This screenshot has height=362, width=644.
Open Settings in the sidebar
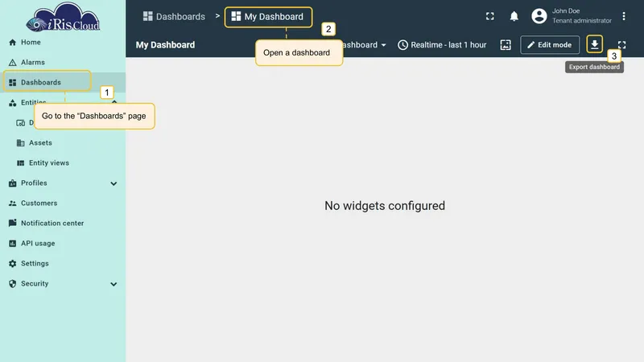click(63, 264)
